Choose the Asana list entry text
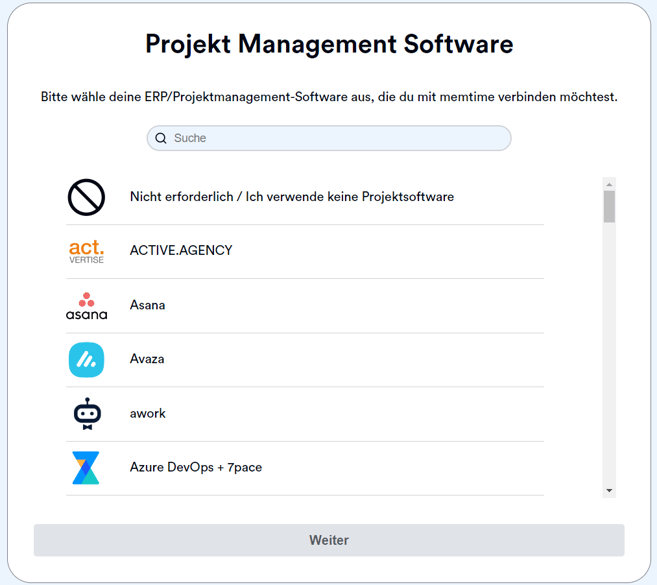 click(147, 305)
